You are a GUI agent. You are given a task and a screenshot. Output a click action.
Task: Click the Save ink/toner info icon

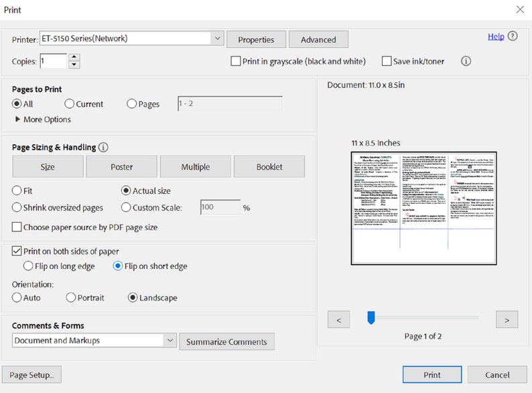tap(466, 61)
